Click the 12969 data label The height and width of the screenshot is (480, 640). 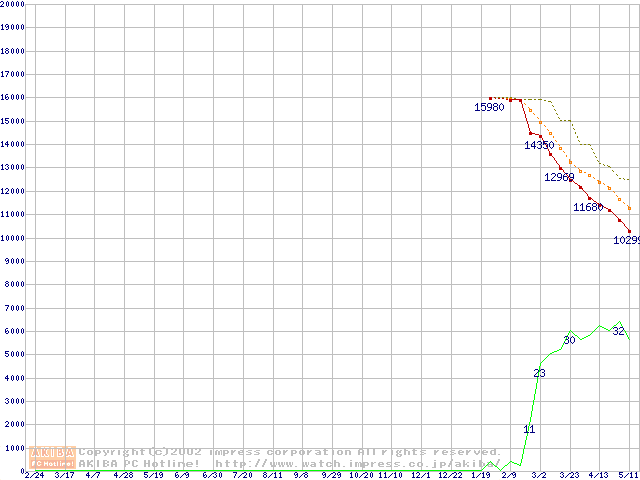click(x=559, y=177)
